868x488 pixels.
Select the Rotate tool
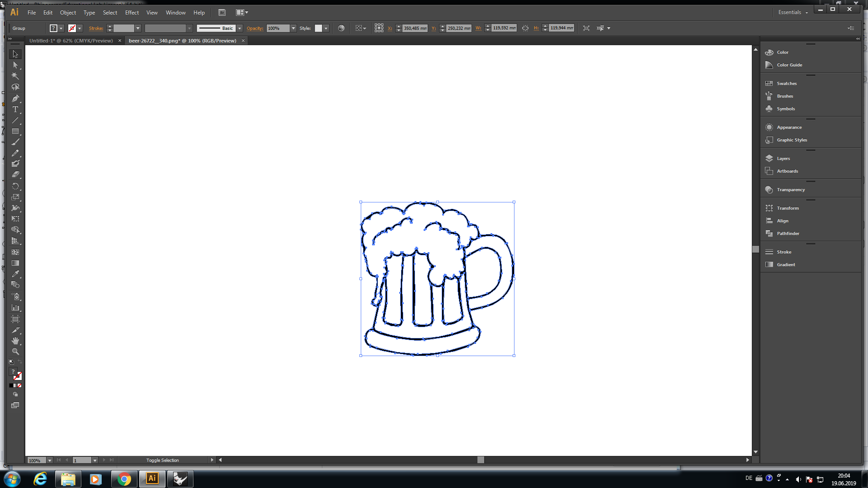click(15, 186)
